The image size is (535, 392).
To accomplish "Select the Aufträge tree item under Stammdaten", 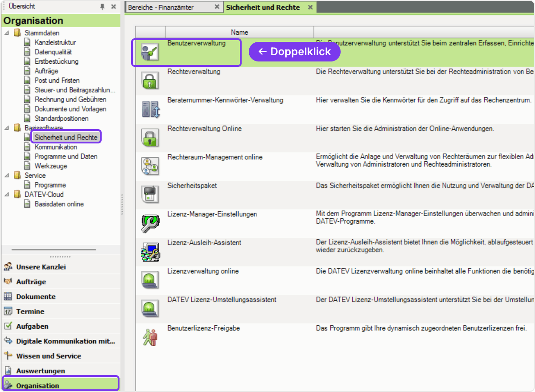I will coord(46,71).
